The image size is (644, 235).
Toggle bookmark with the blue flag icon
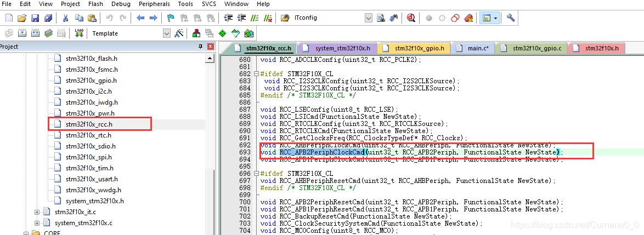tap(171, 18)
